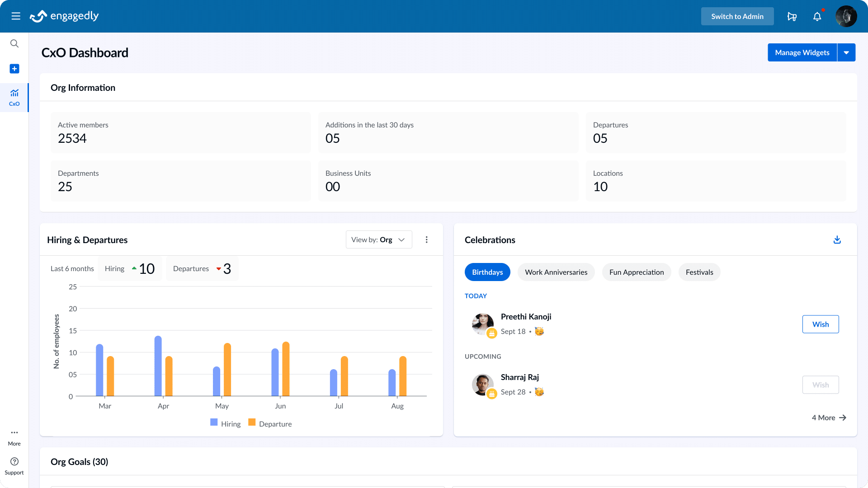The height and width of the screenshot is (488, 868).
Task: Click the Switch to Admin button
Action: pos(737,16)
